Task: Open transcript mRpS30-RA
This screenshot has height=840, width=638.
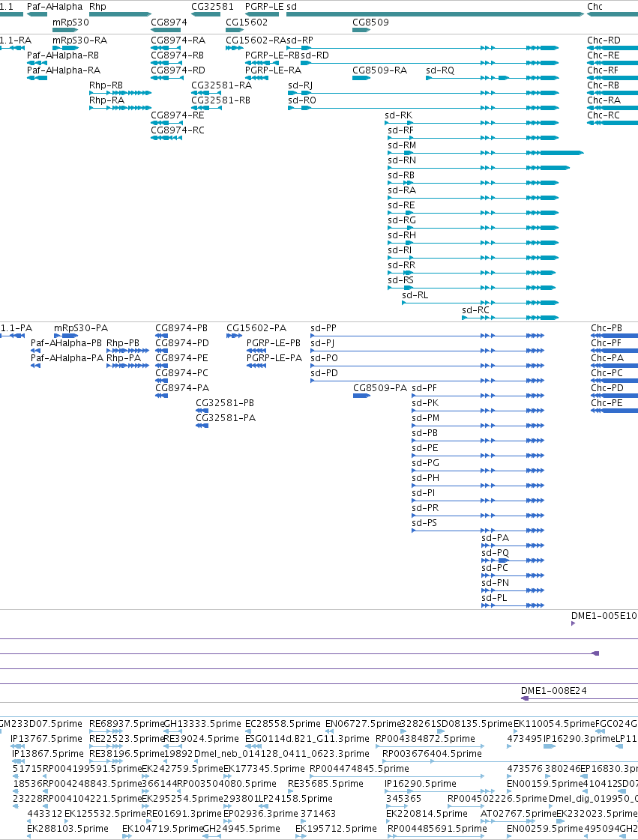Action: click(x=80, y=40)
